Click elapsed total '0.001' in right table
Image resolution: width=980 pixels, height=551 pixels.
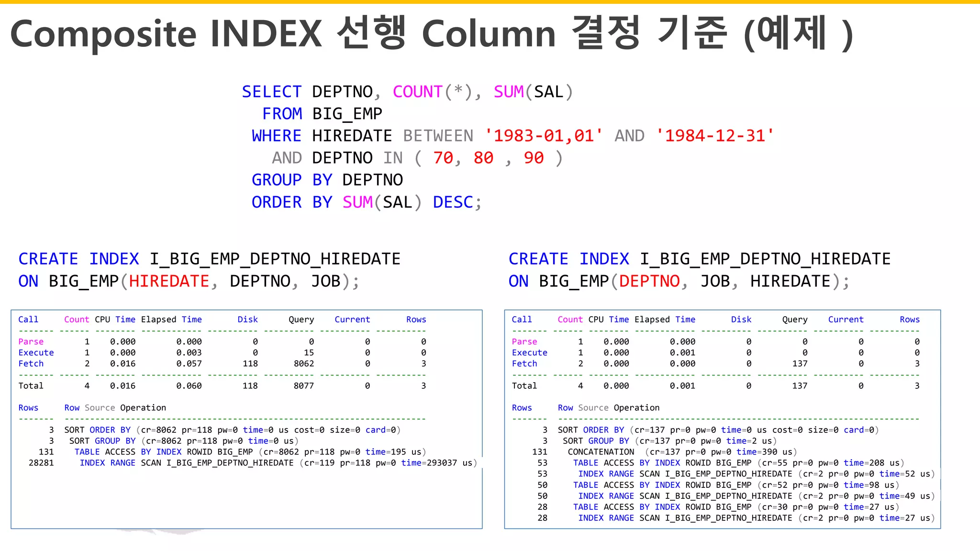pyautogui.click(x=683, y=386)
